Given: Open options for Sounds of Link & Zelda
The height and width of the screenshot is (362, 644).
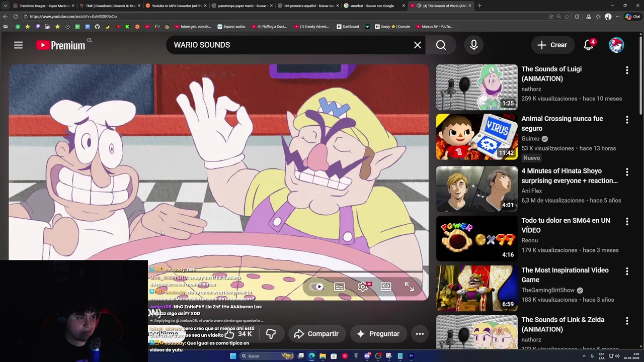Looking at the screenshot, I should 627,321.
